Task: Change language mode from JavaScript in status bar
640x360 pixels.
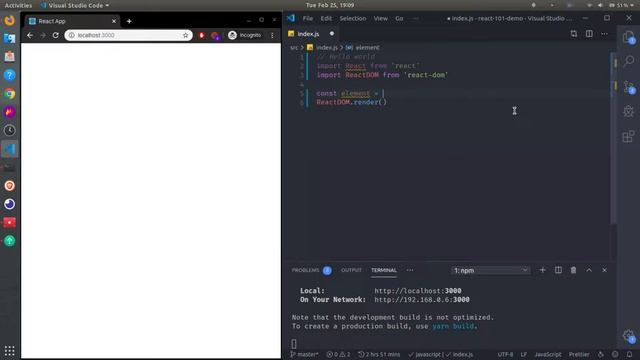Action: [547, 354]
